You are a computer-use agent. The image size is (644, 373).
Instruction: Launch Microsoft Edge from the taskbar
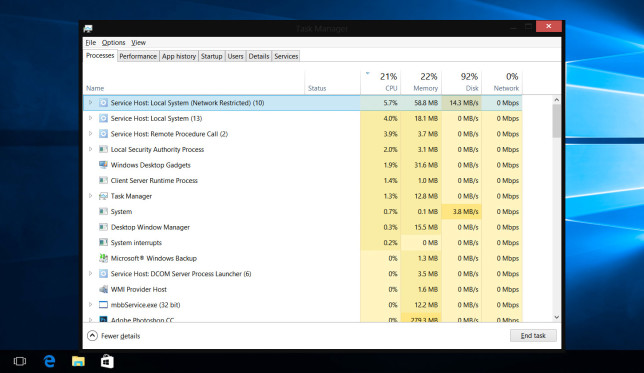pos(49,361)
